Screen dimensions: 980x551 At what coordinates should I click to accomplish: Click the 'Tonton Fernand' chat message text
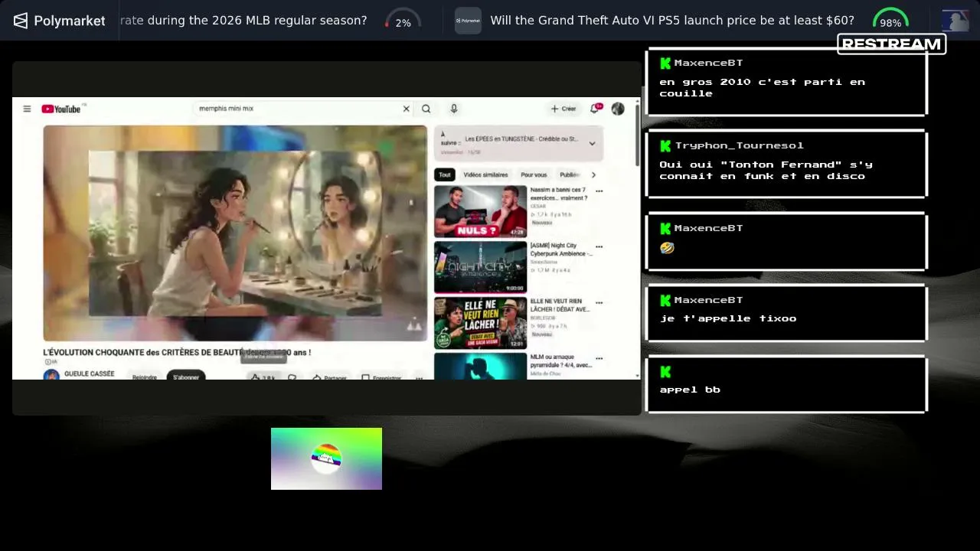click(x=766, y=170)
